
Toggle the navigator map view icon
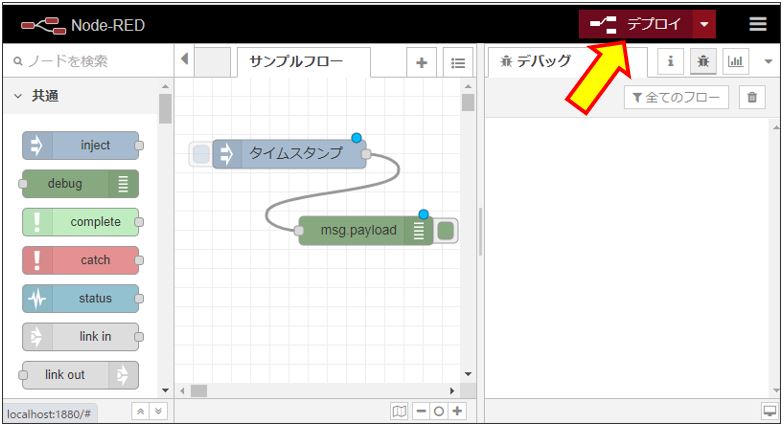coord(400,411)
